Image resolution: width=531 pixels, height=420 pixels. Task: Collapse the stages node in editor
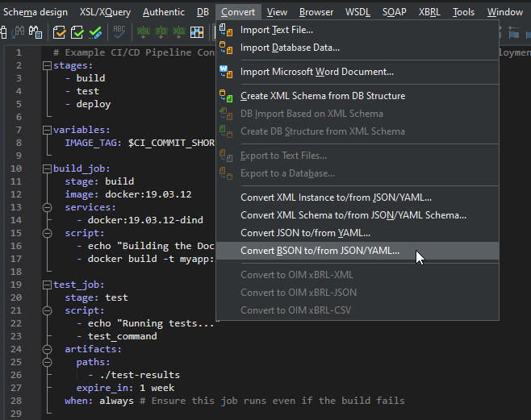(x=47, y=66)
